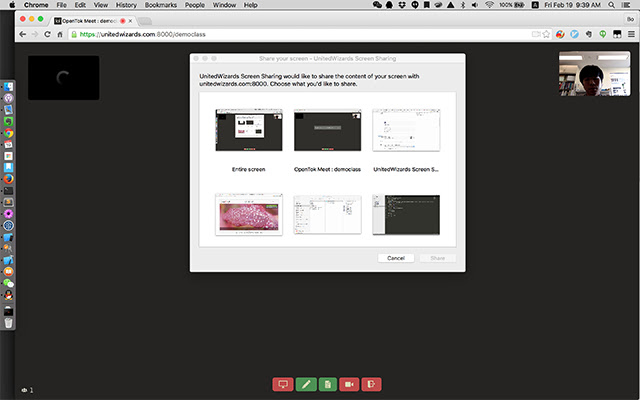Viewport: 640px width, 400px height.
Task: Select the white spreadsheet-like window thumbnail
Action: click(x=327, y=215)
